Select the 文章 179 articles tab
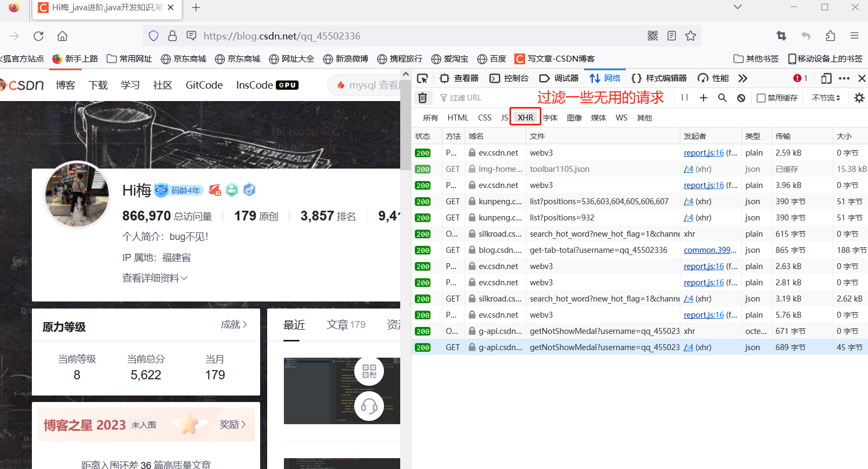This screenshot has height=469, width=868. 346,324
